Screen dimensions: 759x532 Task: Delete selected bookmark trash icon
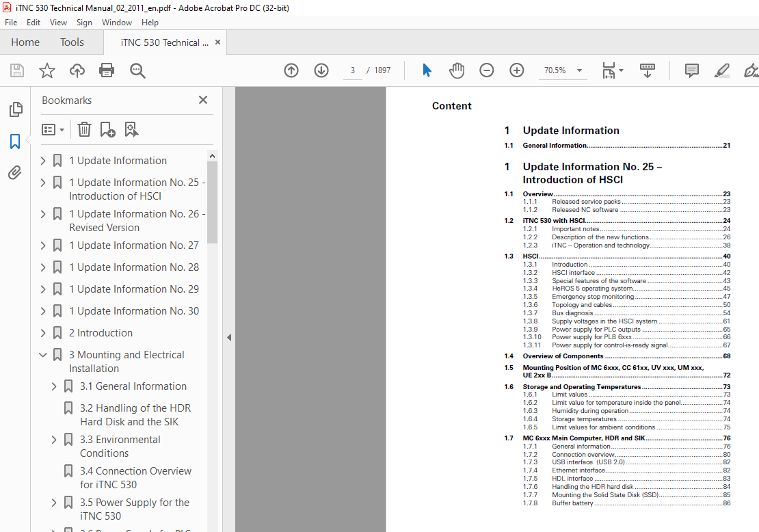coord(84,129)
